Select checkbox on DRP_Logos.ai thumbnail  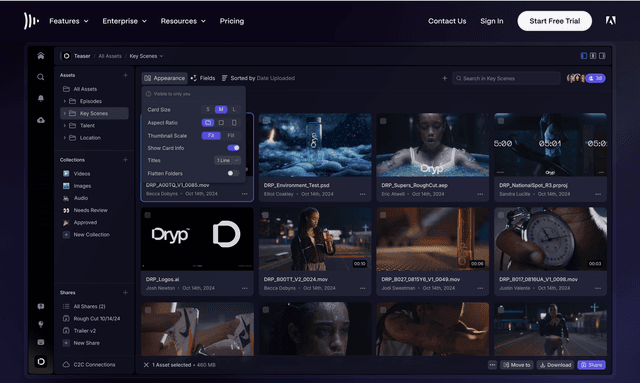[148, 215]
